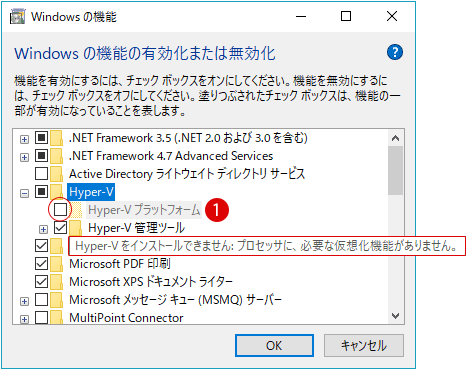Screen dimensions: 469x370
Task: Uncheck the Microsoft PDF 印刷 checkbox
Action: (41, 264)
